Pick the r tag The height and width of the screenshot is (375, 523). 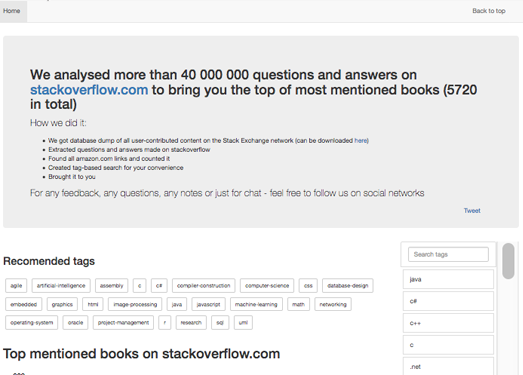[165, 323]
